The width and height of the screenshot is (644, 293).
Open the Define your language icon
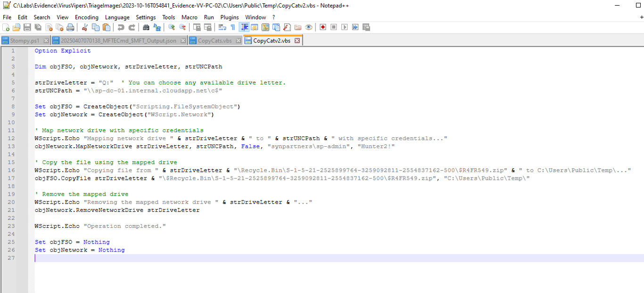tap(255, 27)
